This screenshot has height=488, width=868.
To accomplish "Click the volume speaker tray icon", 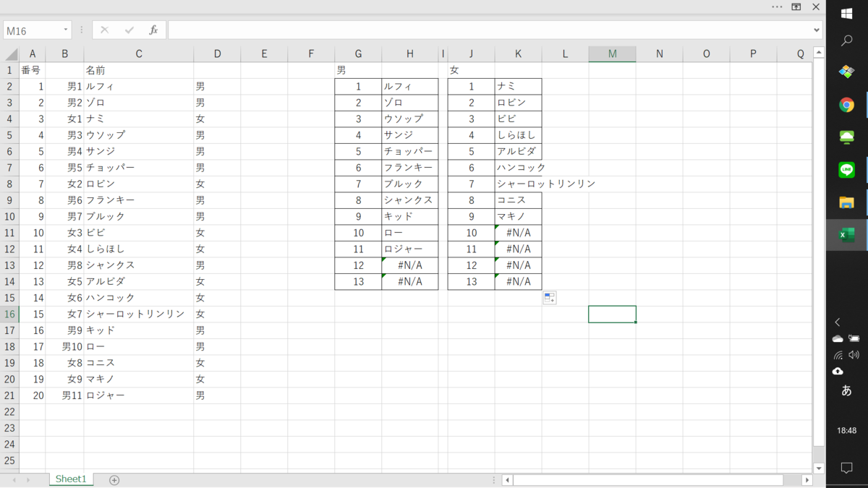I will coord(854,355).
